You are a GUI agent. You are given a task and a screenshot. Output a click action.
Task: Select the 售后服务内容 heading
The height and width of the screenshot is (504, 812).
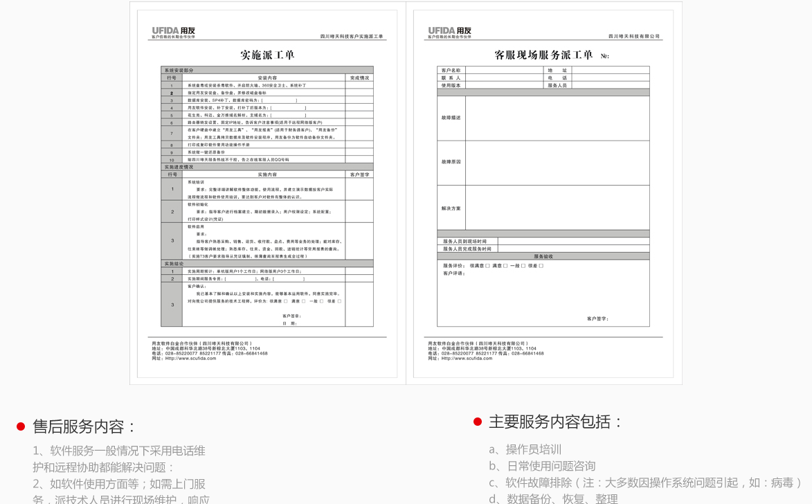(84, 426)
